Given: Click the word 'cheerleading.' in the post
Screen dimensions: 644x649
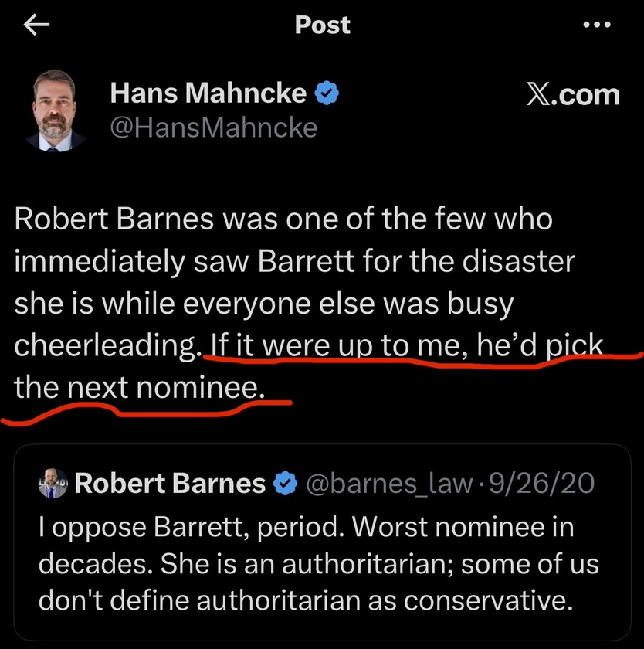Looking at the screenshot, I should (x=106, y=346).
